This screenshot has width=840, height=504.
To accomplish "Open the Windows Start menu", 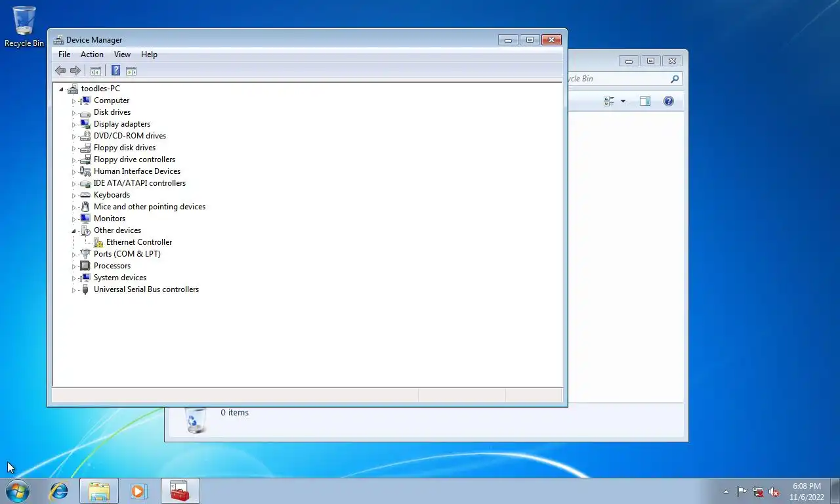I will 17,490.
